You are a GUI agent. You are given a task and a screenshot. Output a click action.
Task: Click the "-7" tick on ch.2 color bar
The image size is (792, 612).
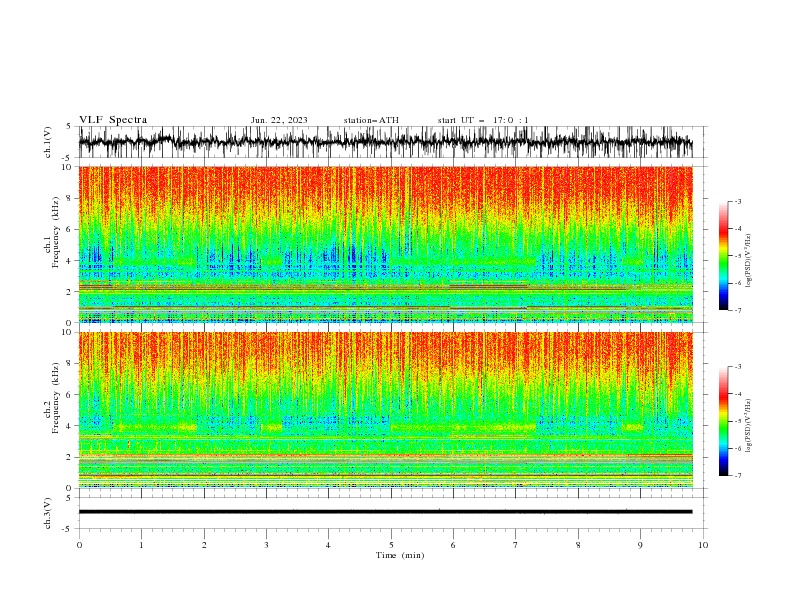[738, 476]
